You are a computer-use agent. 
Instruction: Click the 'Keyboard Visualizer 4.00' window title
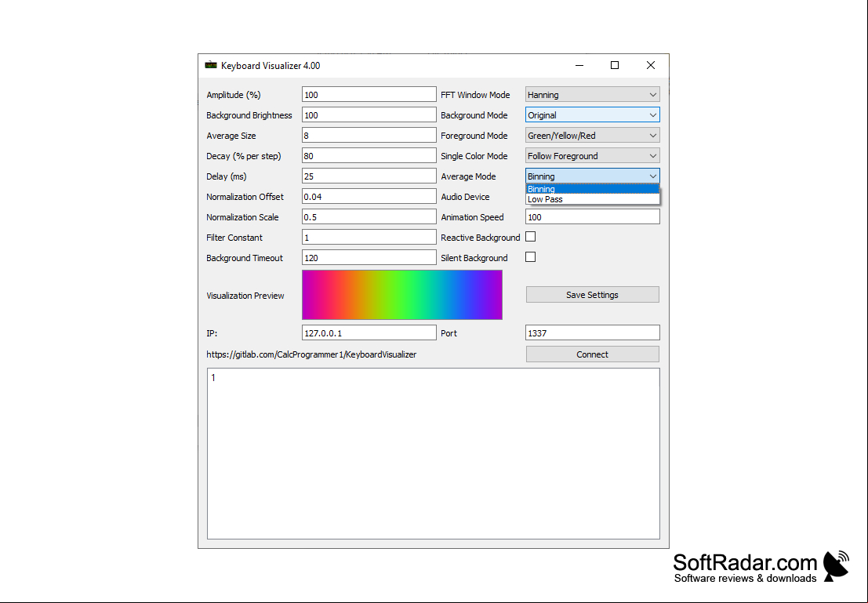click(x=271, y=66)
